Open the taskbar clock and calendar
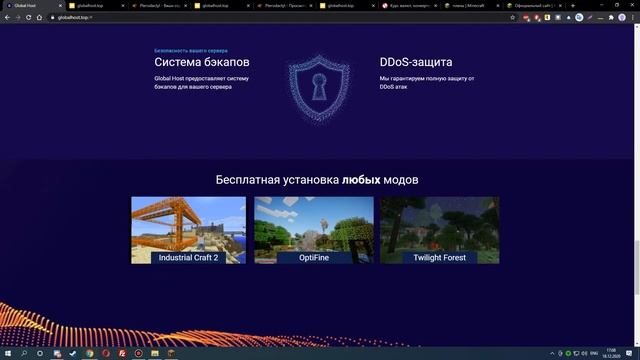The height and width of the screenshot is (360, 640). tap(611, 353)
